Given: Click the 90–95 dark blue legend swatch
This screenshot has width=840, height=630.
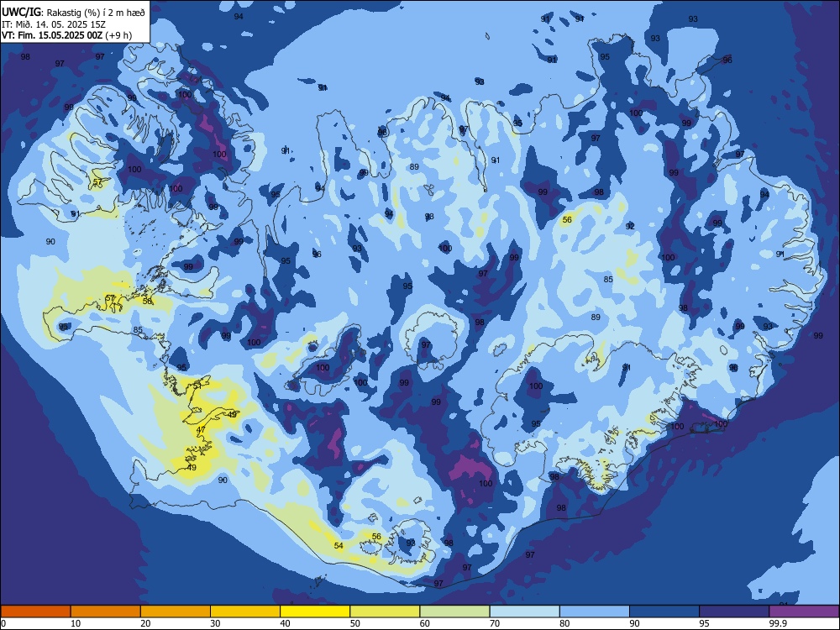Looking at the screenshot, I should (664, 612).
